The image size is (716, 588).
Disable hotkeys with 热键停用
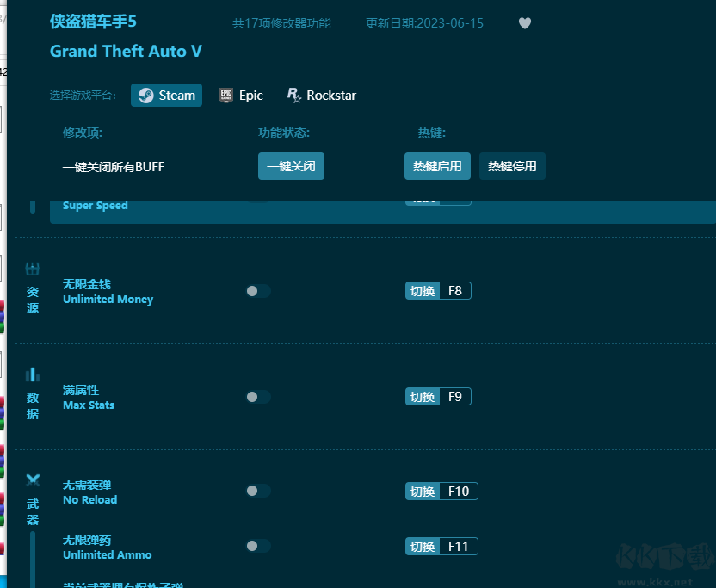[x=512, y=166]
